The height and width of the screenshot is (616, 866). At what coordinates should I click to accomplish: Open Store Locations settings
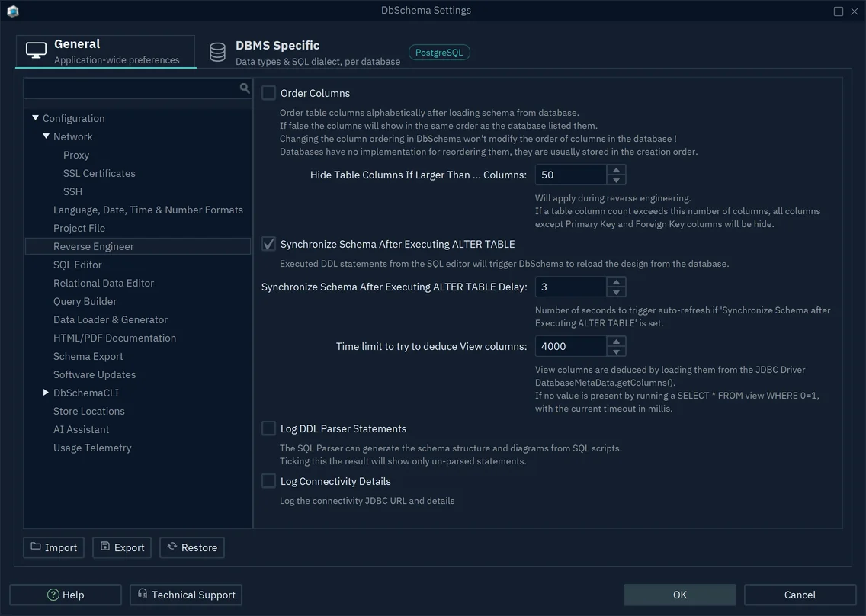tap(89, 410)
